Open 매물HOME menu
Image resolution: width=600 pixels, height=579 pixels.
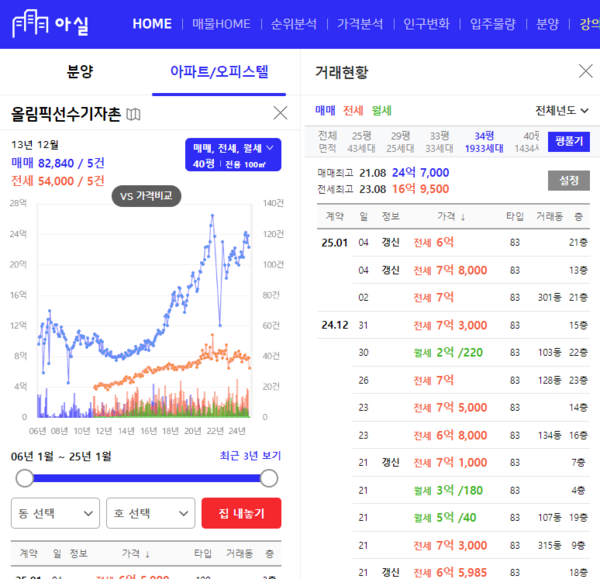tap(221, 24)
